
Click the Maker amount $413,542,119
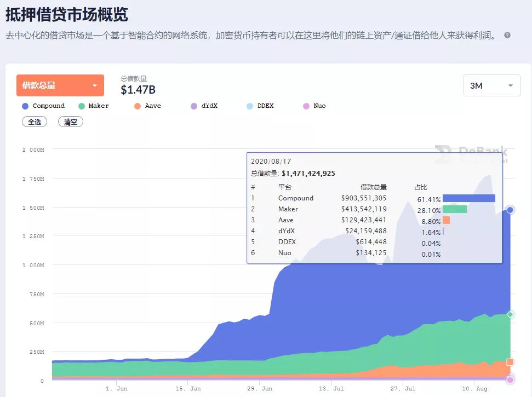click(364, 209)
